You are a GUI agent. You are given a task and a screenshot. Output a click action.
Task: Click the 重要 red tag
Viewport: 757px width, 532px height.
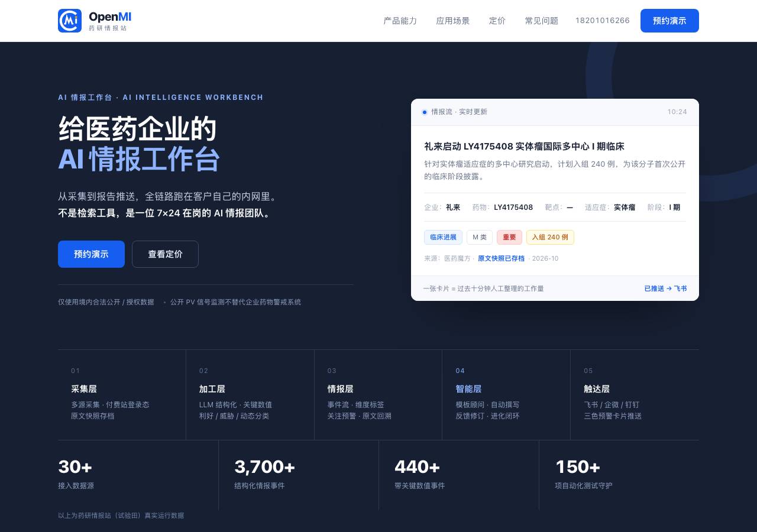[509, 237]
